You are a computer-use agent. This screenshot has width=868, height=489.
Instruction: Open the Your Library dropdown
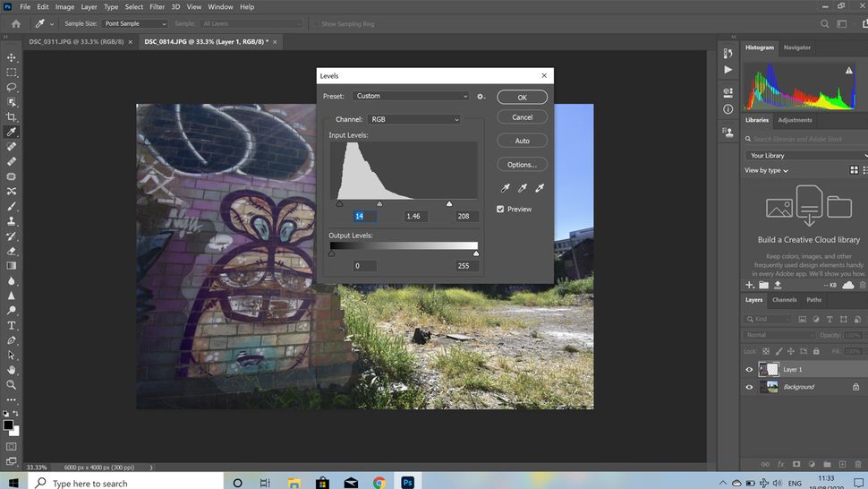[x=806, y=156]
